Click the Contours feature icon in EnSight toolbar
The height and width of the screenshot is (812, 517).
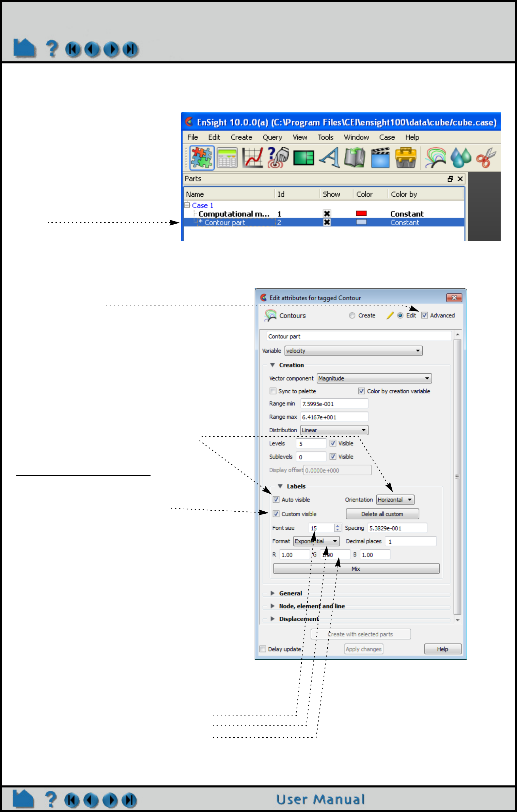click(x=436, y=158)
